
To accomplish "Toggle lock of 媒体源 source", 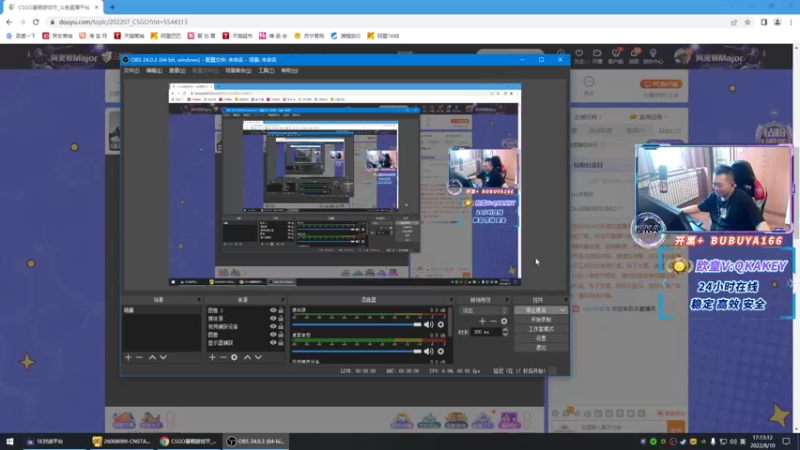I will [x=281, y=318].
